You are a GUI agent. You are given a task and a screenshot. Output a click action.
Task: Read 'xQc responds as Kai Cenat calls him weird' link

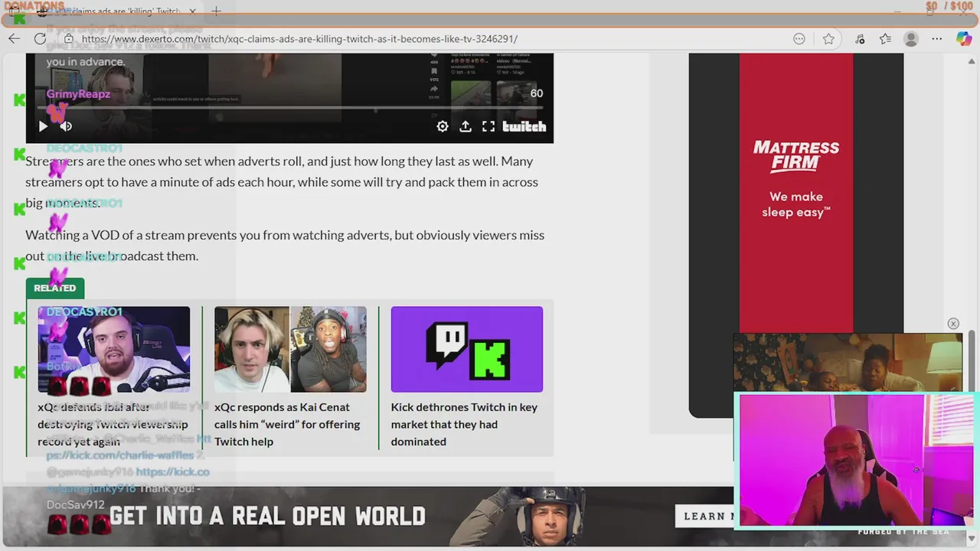pos(287,424)
